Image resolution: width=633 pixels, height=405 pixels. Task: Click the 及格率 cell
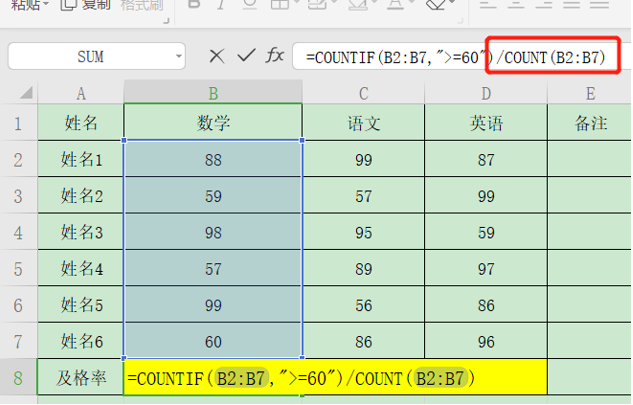[x=81, y=378]
